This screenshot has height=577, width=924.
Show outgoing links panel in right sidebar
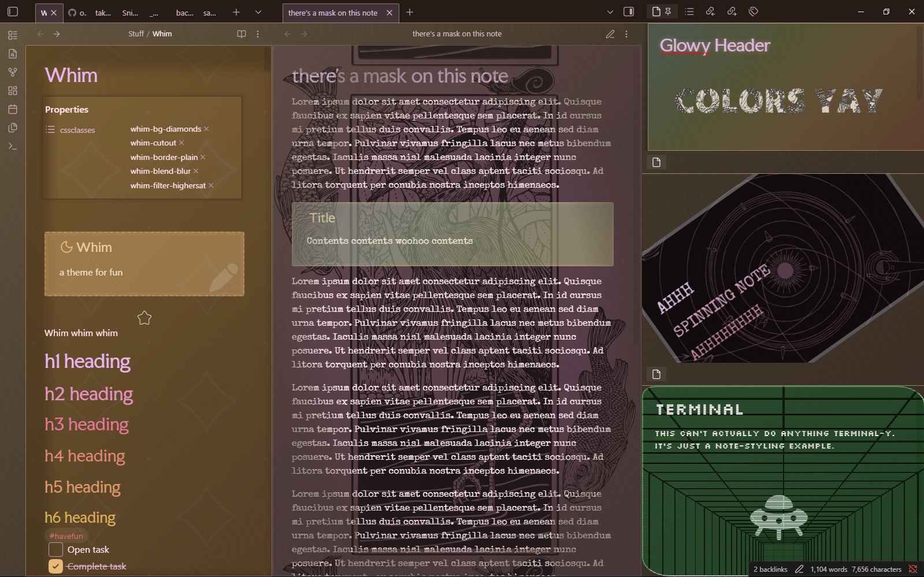tap(732, 12)
